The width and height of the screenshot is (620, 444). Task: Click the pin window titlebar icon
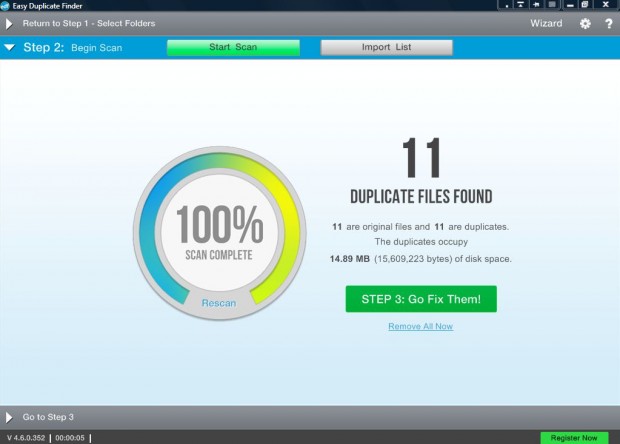(536, 5)
